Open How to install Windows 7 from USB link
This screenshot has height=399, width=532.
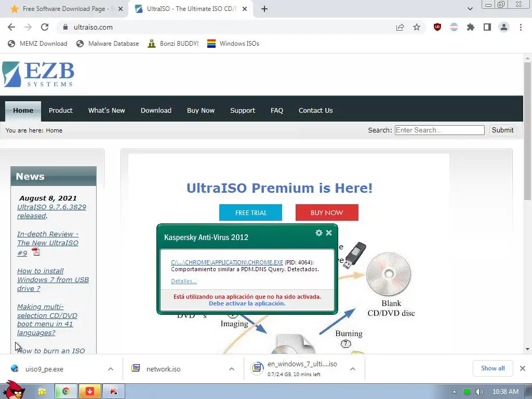[x=53, y=280]
